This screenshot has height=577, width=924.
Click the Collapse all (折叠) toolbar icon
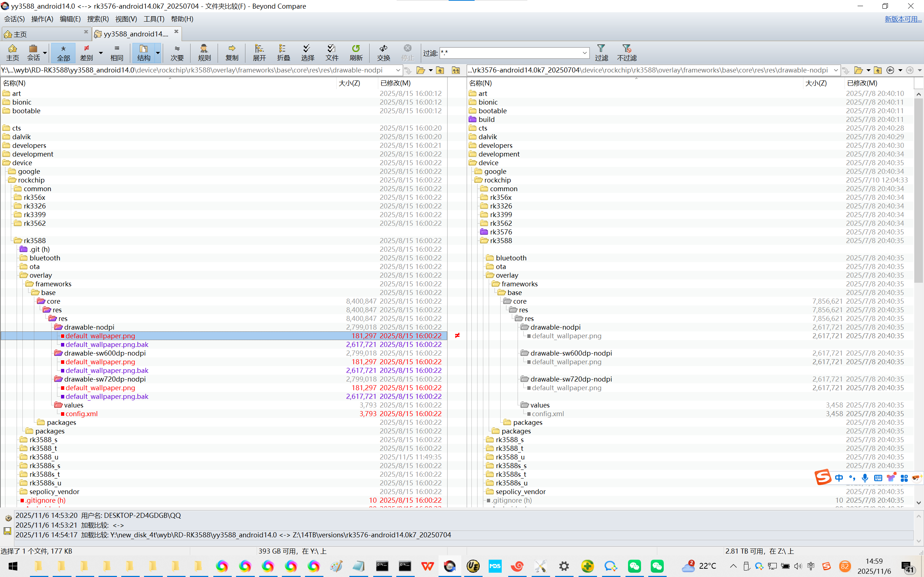(x=283, y=52)
